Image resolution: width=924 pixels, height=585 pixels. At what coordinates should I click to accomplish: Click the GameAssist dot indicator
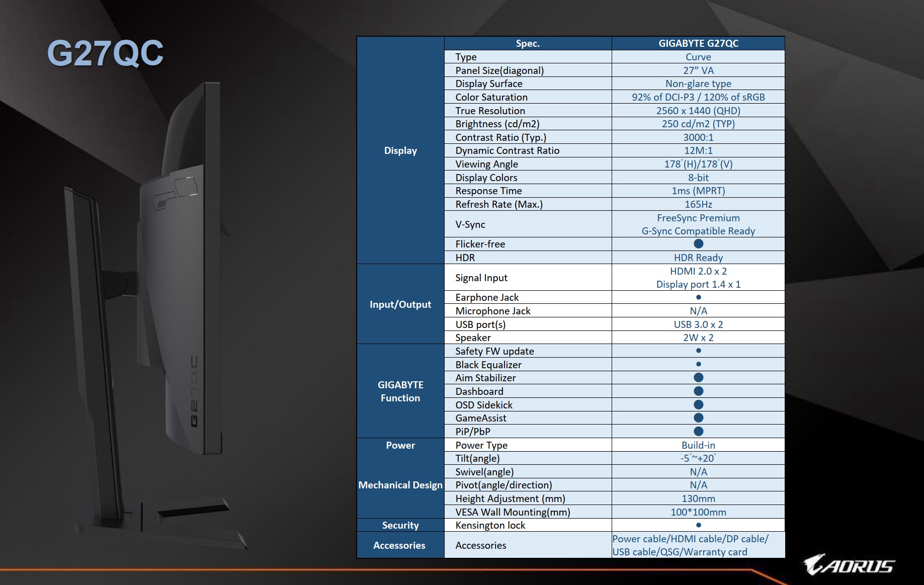pos(698,418)
